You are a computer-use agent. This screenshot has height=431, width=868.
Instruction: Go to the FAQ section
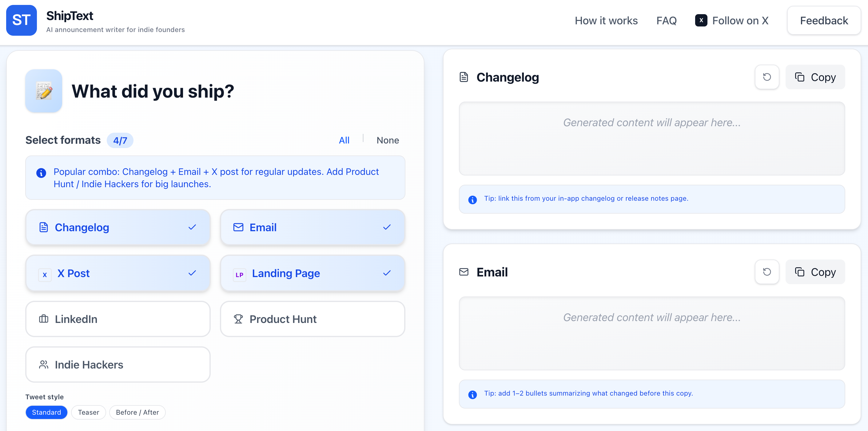(x=666, y=21)
